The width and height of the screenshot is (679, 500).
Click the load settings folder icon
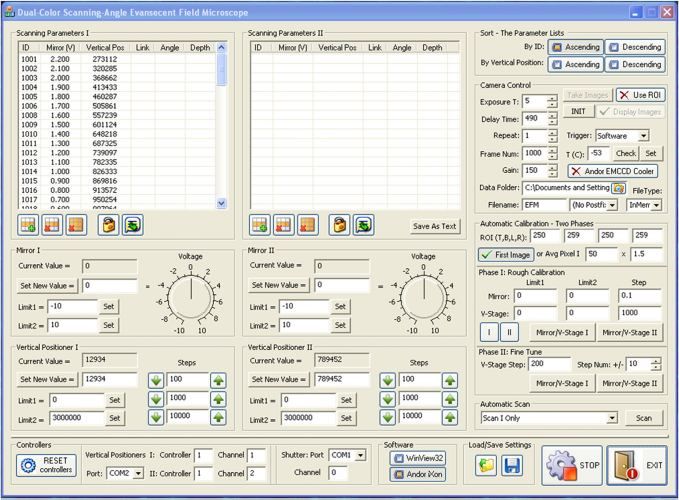click(x=486, y=466)
